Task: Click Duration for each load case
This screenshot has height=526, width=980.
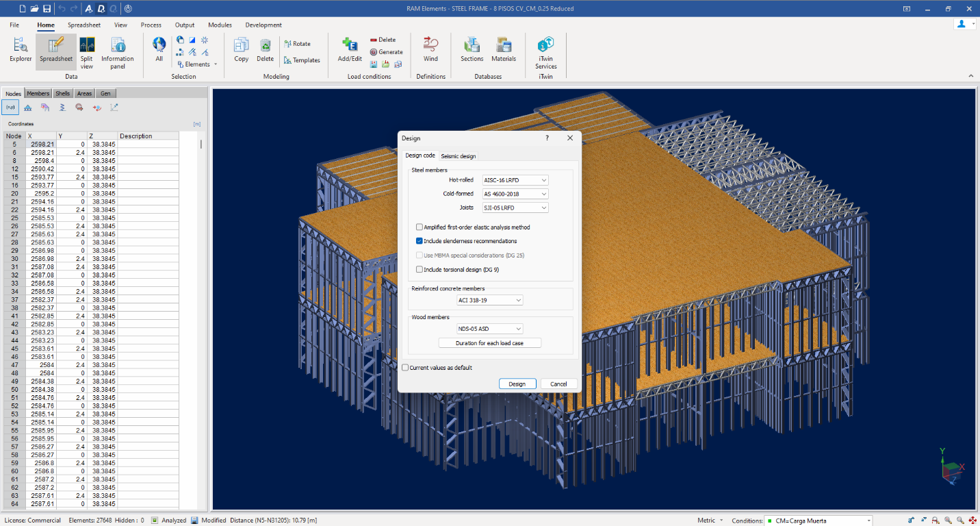Action: point(490,342)
